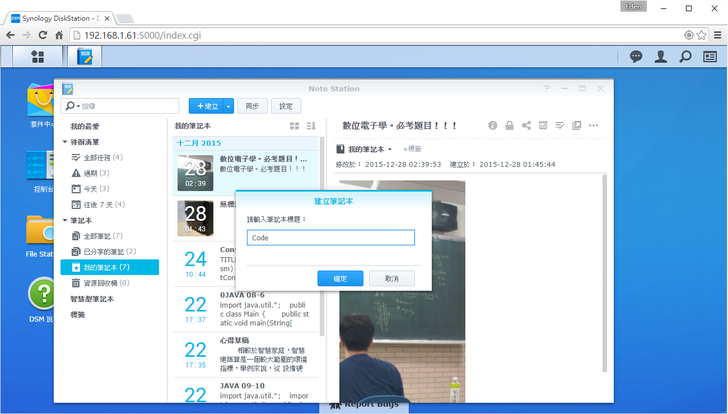Open the DSM user account icon
Viewport: 728px width, 414px height.
click(x=661, y=57)
